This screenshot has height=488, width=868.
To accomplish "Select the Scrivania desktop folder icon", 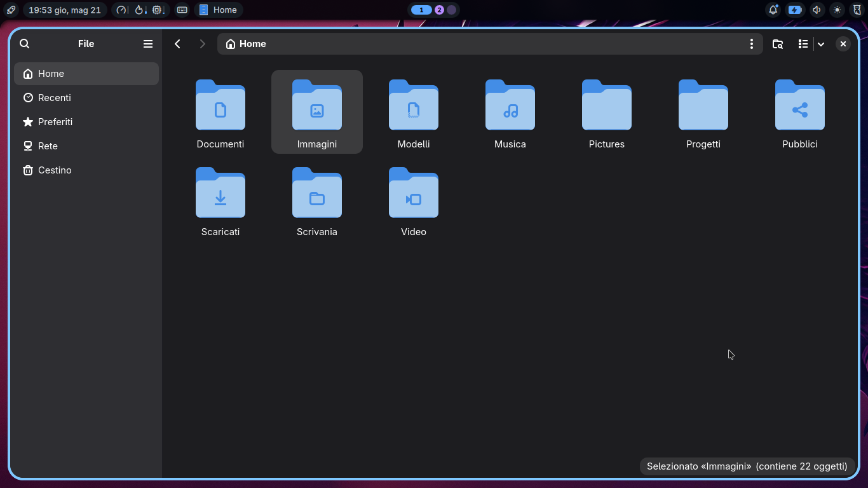I will 317,193.
